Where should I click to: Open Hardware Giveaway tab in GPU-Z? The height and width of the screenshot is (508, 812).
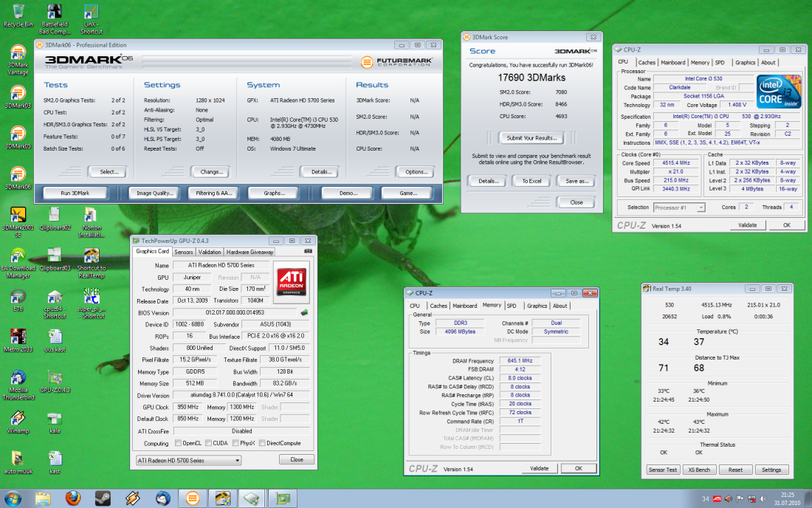click(x=250, y=253)
